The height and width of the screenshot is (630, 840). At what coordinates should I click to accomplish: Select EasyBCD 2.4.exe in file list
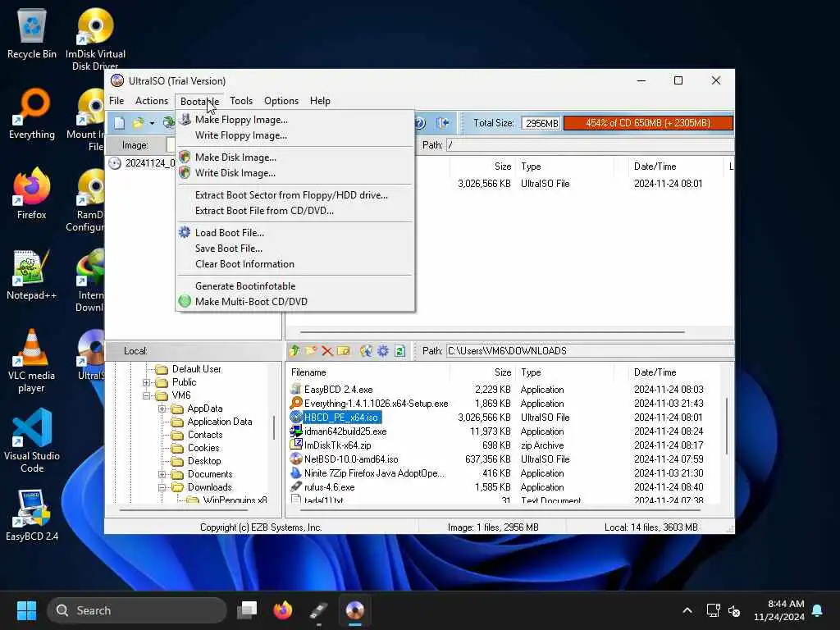pos(338,390)
